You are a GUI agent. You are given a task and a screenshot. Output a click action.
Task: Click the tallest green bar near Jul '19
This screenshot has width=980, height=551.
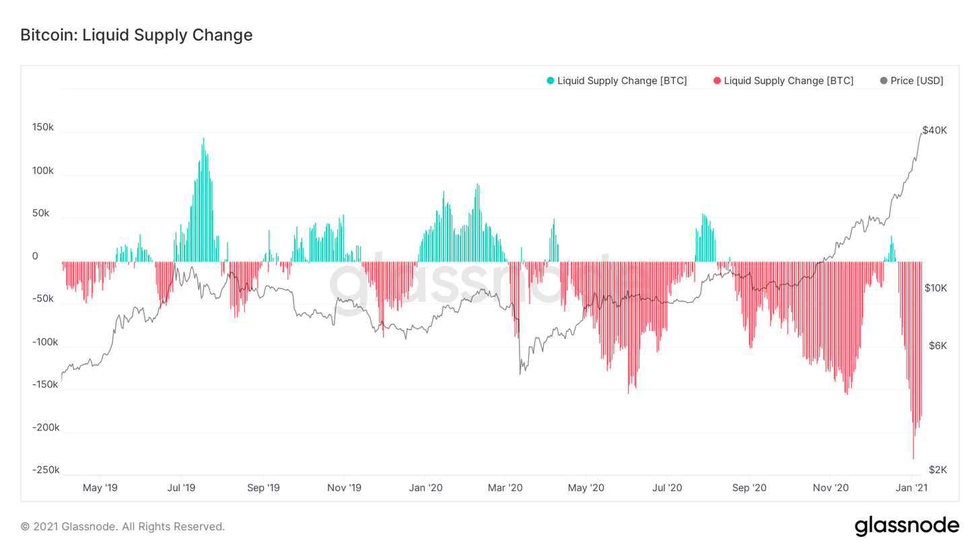[203, 200]
